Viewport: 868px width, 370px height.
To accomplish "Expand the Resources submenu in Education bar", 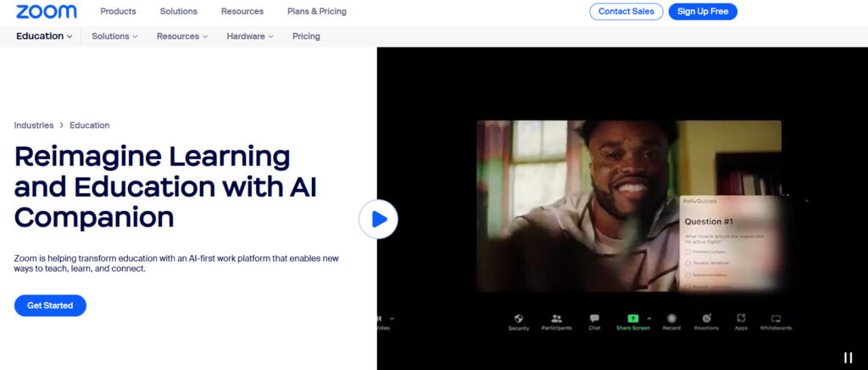I will pyautogui.click(x=182, y=36).
